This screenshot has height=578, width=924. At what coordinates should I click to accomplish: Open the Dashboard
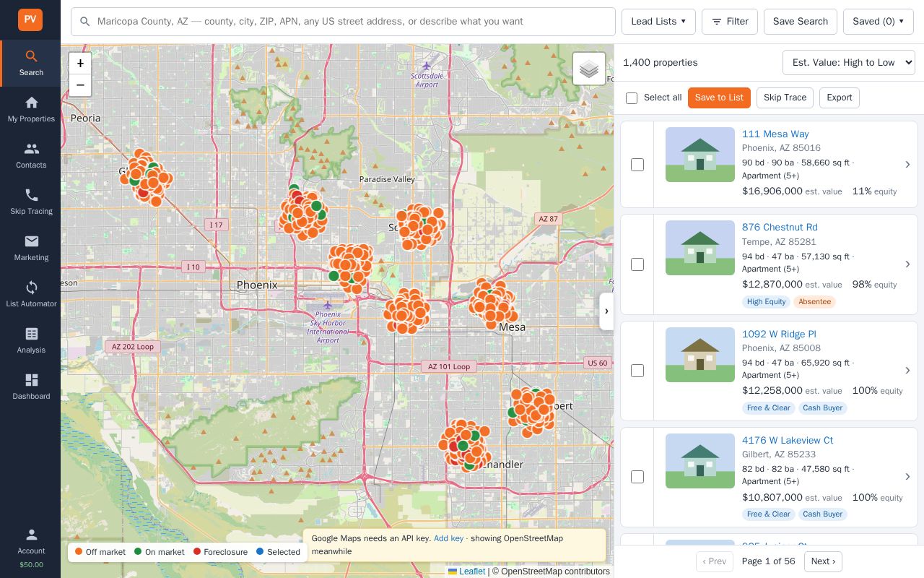[30, 387]
